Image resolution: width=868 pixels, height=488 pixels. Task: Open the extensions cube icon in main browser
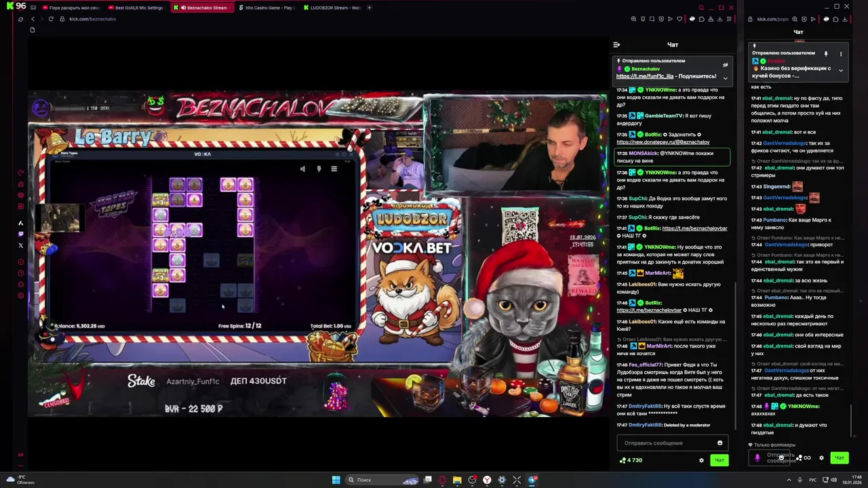703,19
